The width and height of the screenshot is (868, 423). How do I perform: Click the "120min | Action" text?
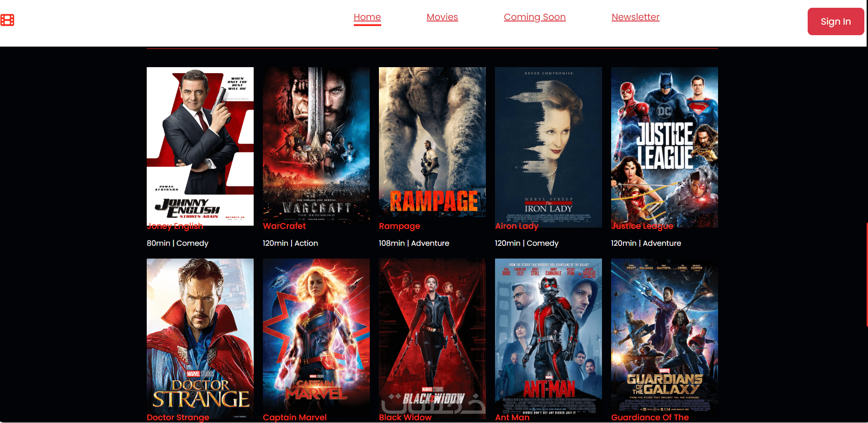(x=290, y=243)
